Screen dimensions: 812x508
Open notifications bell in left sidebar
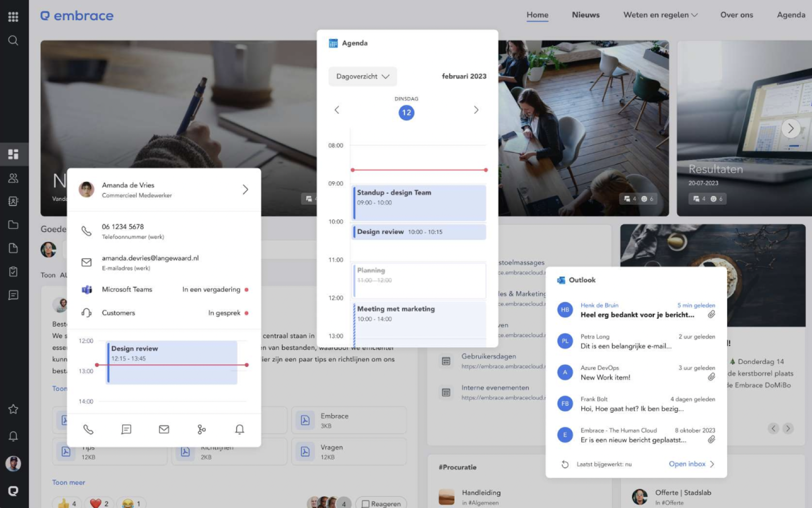pos(13,436)
